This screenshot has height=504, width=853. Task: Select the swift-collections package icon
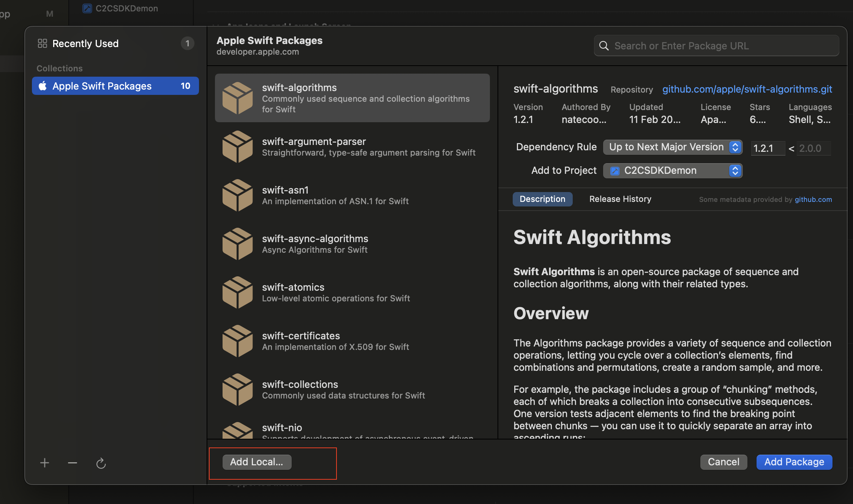coord(238,389)
